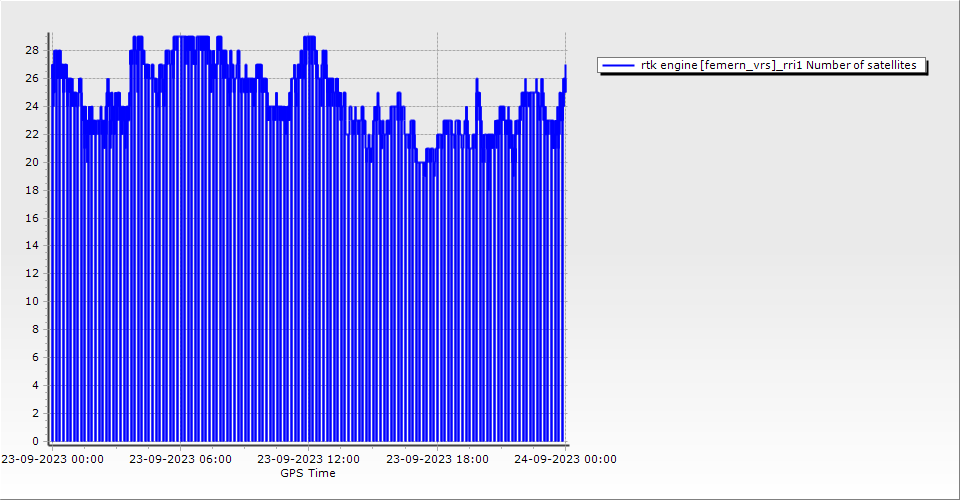The height and width of the screenshot is (500, 960).
Task: Click the y-axis tick label 22
Action: pos(32,134)
